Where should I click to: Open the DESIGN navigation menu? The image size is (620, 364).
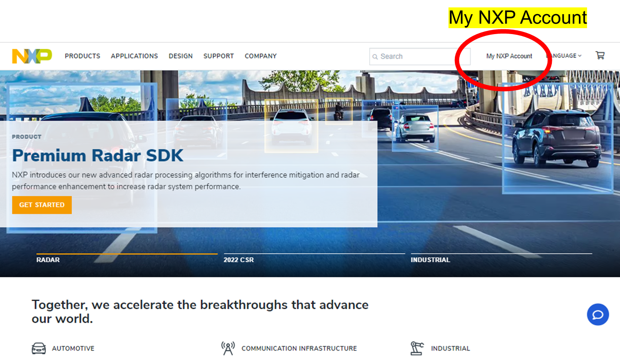[x=180, y=56]
